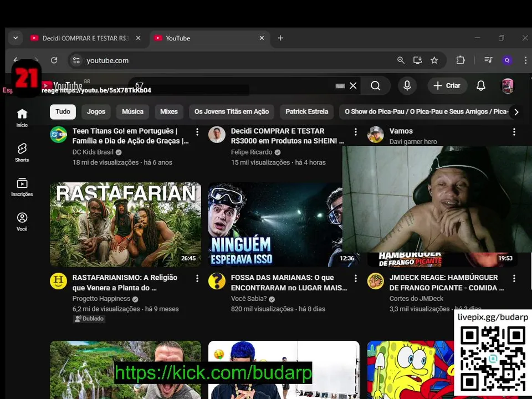Open Progetto Happiness channel name
The height and width of the screenshot is (399, 532).
101,299
